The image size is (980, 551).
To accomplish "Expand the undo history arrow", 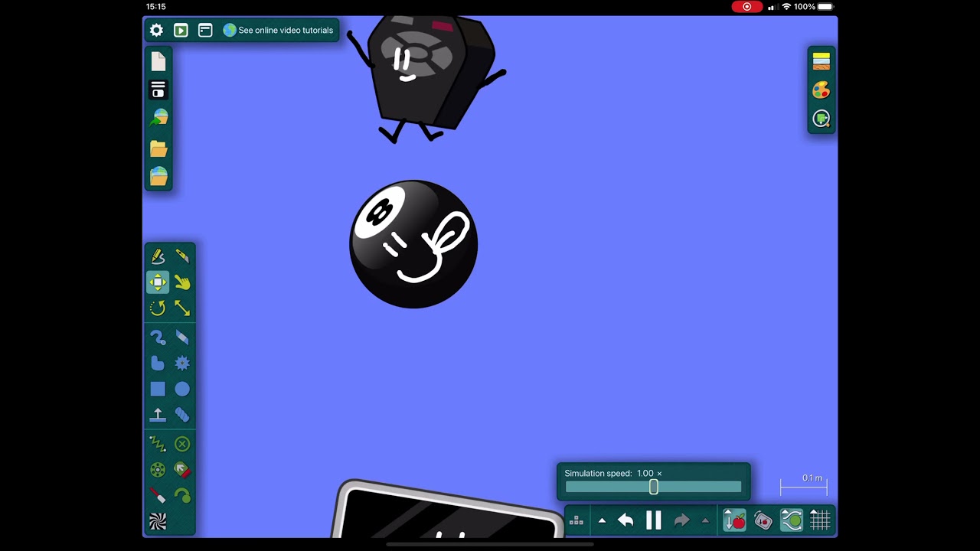I will 602,521.
